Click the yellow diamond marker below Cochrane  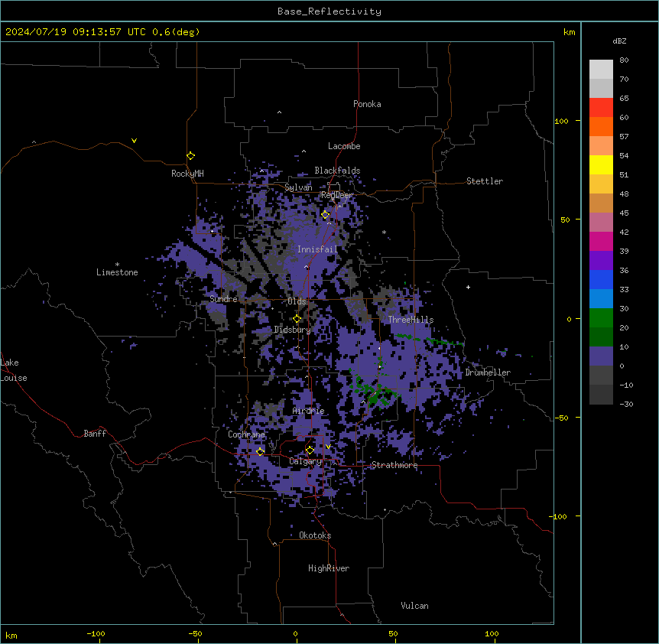[x=260, y=451]
